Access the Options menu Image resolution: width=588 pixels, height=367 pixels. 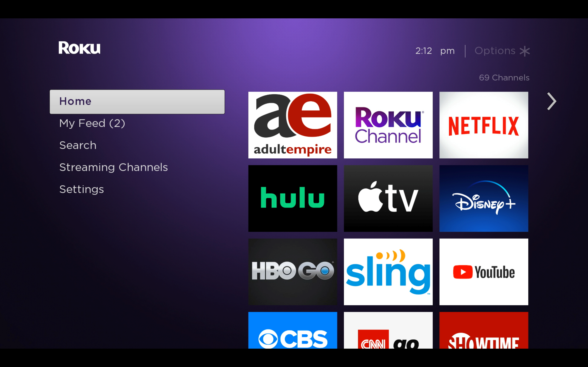pos(502,51)
